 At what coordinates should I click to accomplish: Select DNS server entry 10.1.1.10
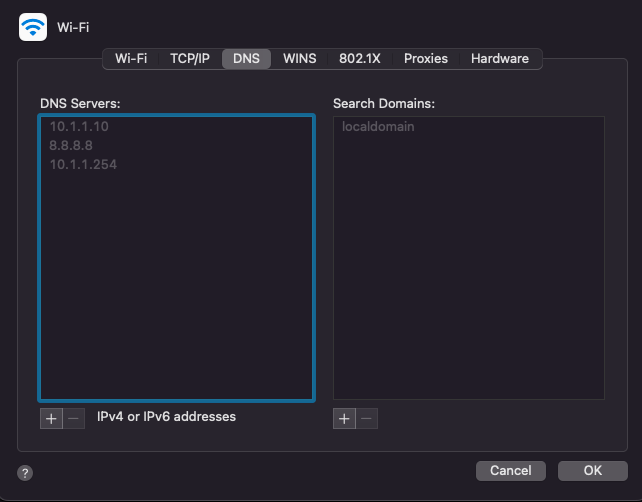pyautogui.click(x=79, y=127)
